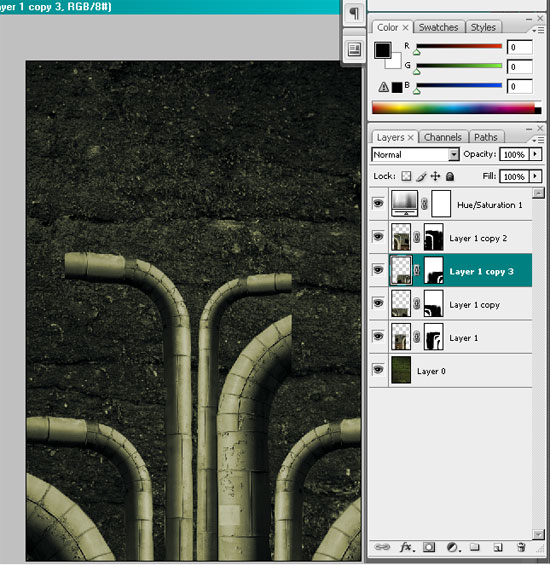Hide the Layer 1 copy layer
Image resolution: width=550 pixels, height=565 pixels.
tap(378, 303)
